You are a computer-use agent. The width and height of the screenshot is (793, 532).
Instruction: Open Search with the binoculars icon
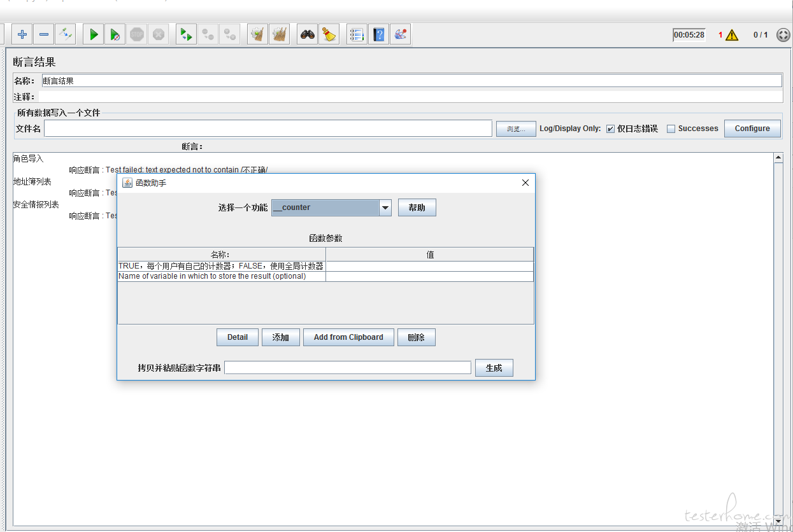tap(308, 34)
